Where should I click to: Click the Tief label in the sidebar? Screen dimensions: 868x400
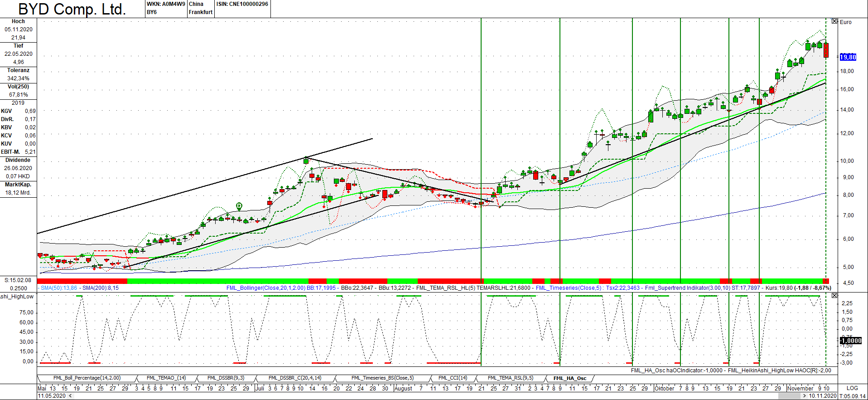[x=18, y=46]
